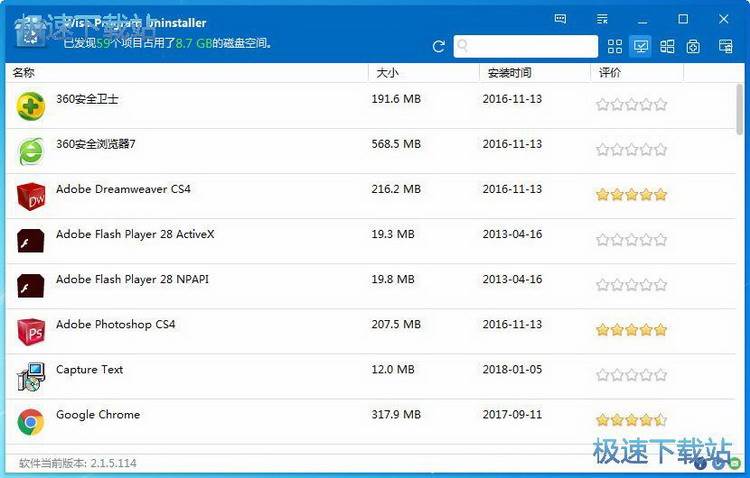This screenshot has height=478, width=750.
Task: Open the main menu list icon
Action: pyautogui.click(x=601, y=19)
